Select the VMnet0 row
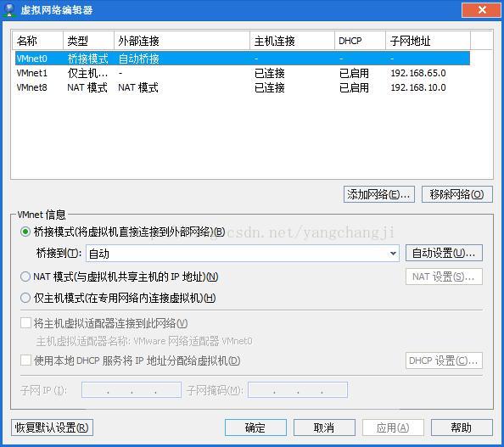This screenshot has height=447, width=504. (243, 59)
